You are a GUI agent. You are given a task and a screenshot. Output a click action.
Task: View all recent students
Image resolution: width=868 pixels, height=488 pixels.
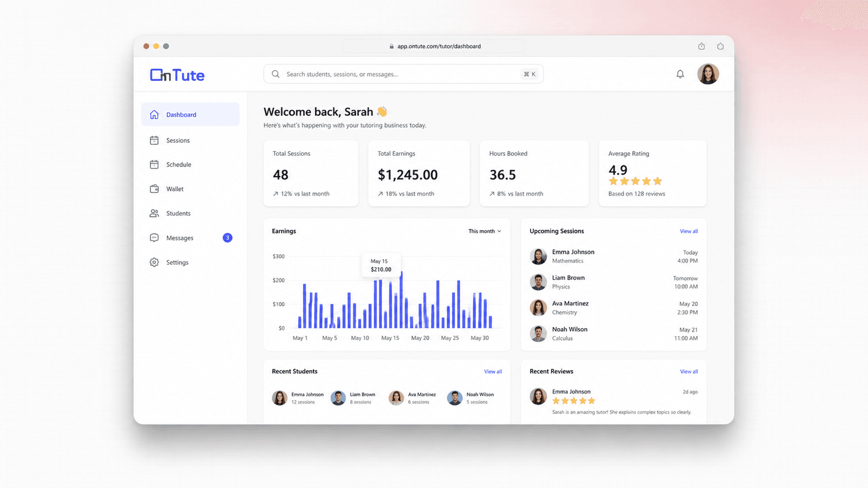click(493, 371)
